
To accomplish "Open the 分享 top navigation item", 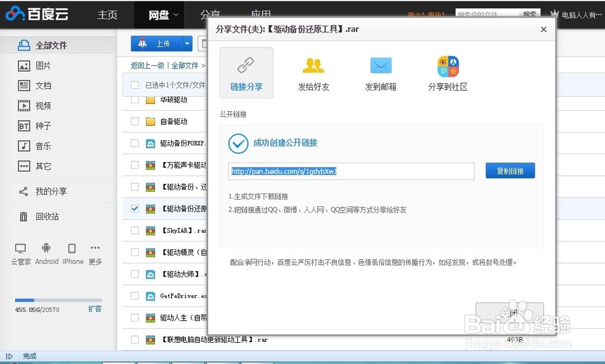I will tap(210, 15).
